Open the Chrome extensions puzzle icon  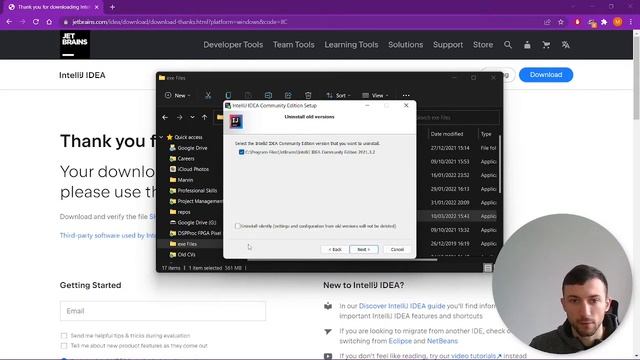pos(604,22)
